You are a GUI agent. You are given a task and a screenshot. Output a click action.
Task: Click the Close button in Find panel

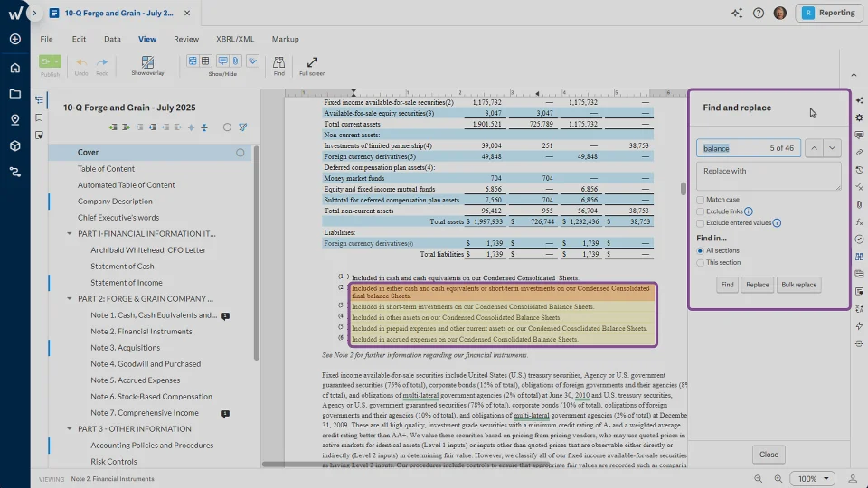(769, 455)
